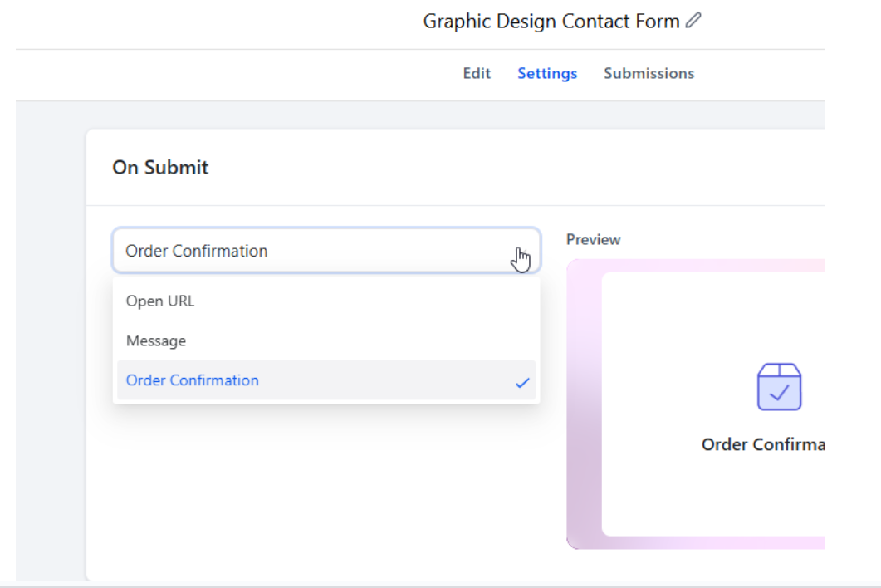The width and height of the screenshot is (881, 588).
Task: Click the On Submit section heading
Action: pyautogui.click(x=160, y=168)
